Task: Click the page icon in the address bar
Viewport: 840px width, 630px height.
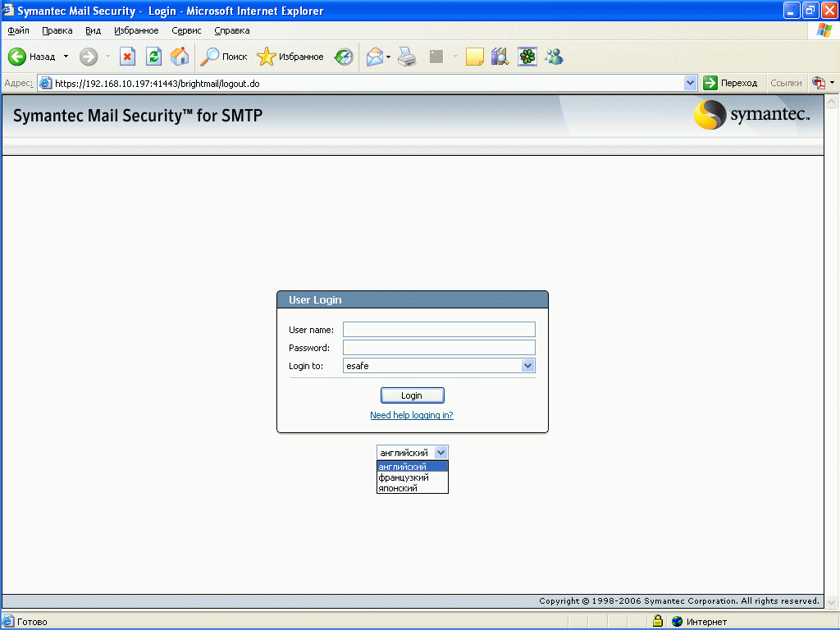Action: pyautogui.click(x=46, y=83)
